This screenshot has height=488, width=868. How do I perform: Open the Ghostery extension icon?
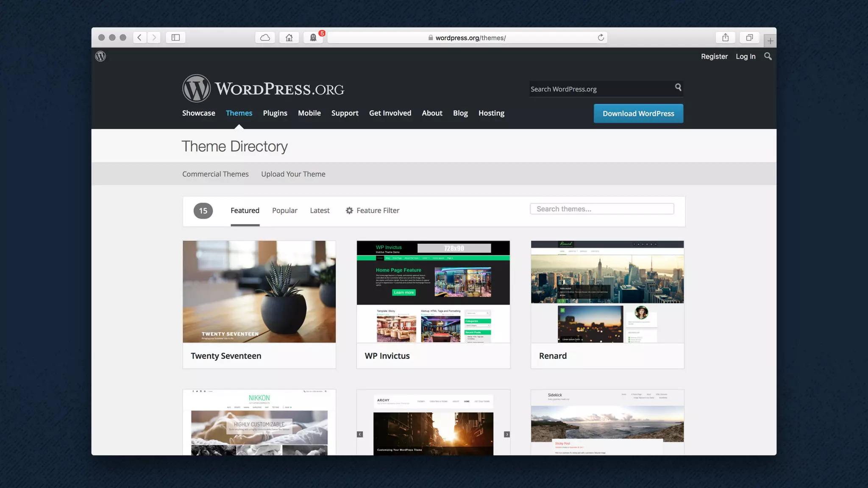[313, 38]
